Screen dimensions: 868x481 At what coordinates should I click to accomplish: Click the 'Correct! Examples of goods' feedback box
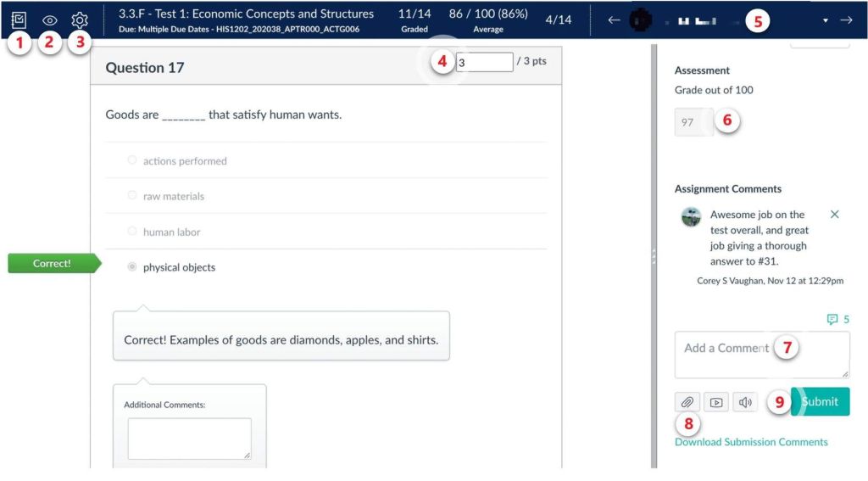coord(281,337)
